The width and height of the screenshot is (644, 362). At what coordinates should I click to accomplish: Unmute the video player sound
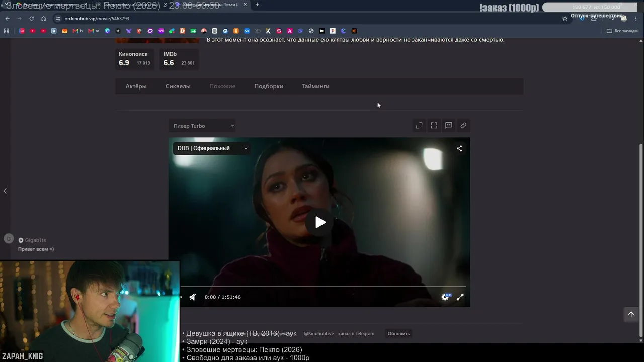(192, 297)
